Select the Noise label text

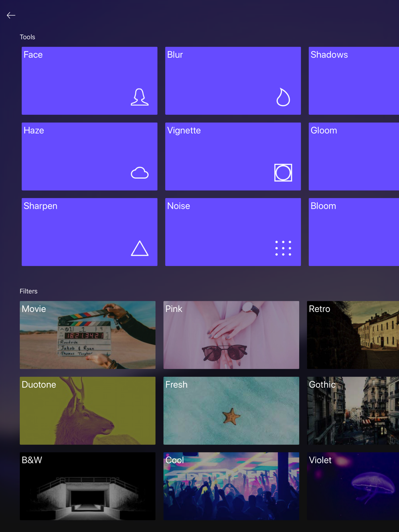pyautogui.click(x=178, y=206)
